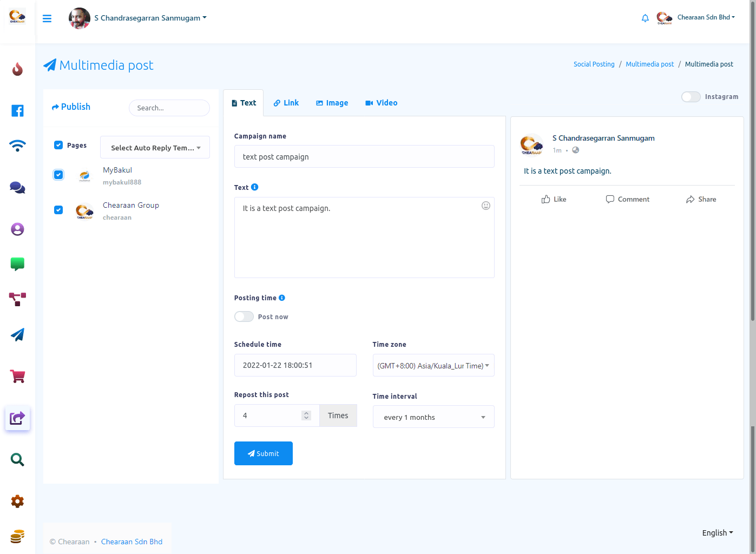This screenshot has height=554, width=756.
Task: Click the Campaign name input field
Action: [364, 157]
